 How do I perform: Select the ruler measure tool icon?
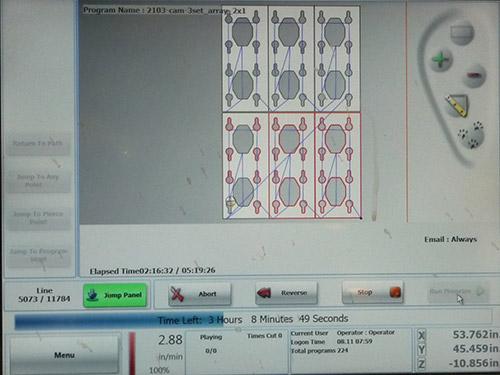457,105
